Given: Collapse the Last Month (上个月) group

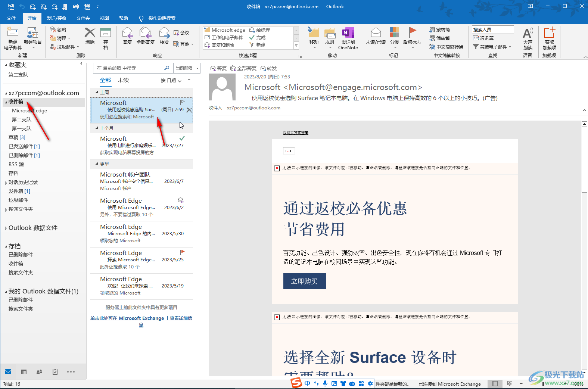Looking at the screenshot, I should click(x=97, y=128).
